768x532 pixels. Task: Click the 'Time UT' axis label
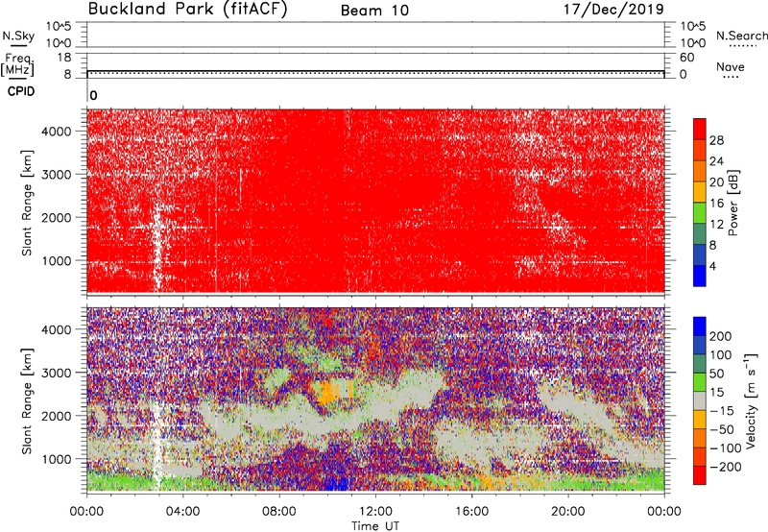[x=375, y=526]
